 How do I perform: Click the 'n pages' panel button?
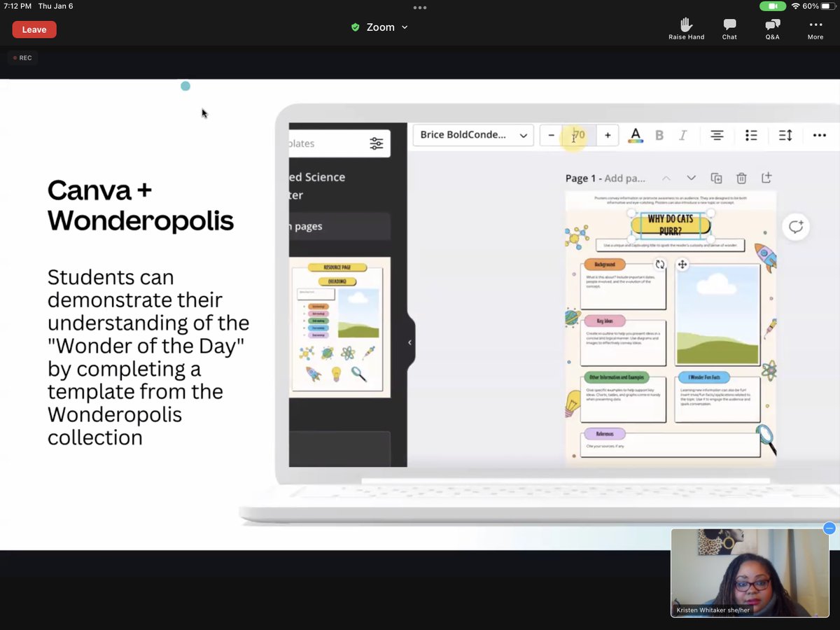tap(339, 226)
